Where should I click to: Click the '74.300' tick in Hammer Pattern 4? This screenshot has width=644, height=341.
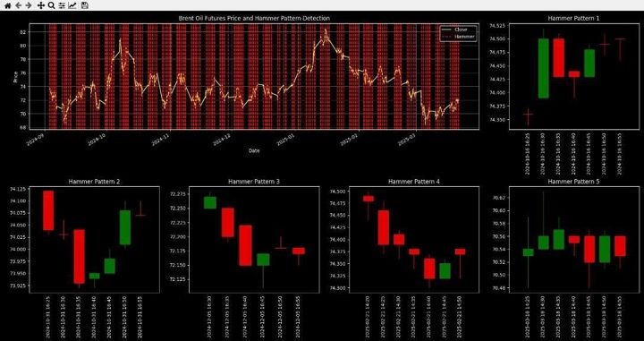pos(338,288)
